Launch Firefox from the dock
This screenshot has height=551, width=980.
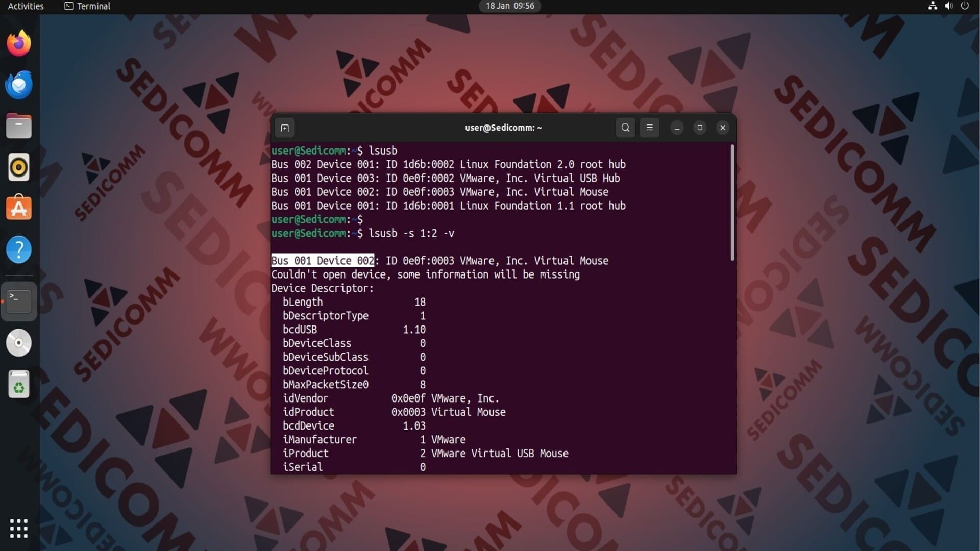click(x=19, y=43)
